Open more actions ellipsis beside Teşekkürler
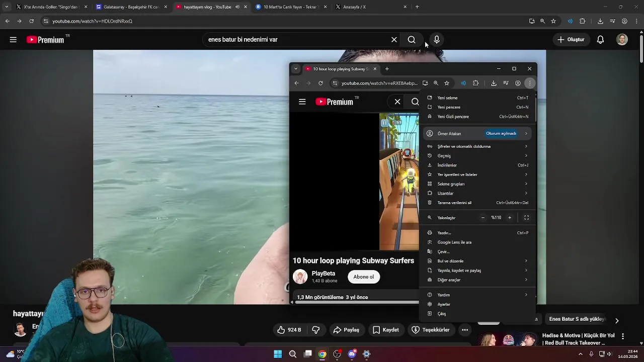This screenshot has width=644, height=362. [x=465, y=330]
